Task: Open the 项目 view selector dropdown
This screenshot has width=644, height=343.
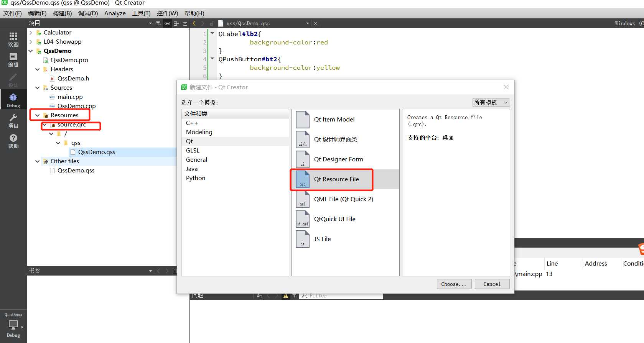Action: coord(150,23)
